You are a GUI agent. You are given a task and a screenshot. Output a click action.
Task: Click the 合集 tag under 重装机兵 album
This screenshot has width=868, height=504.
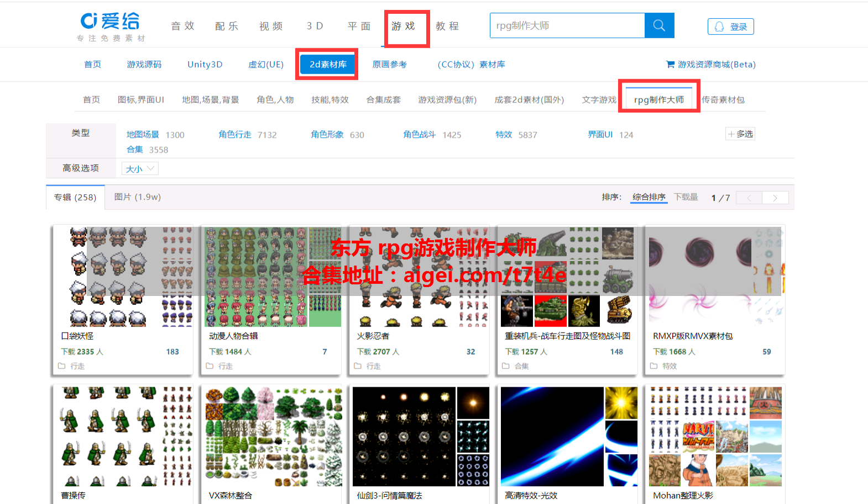522,366
